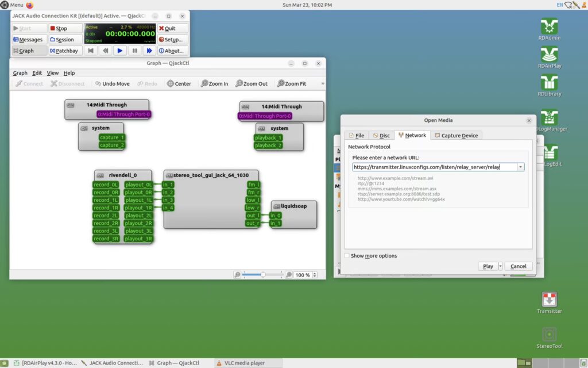
Task: Click the rivendell_0 node header icon
Action: coord(100,175)
